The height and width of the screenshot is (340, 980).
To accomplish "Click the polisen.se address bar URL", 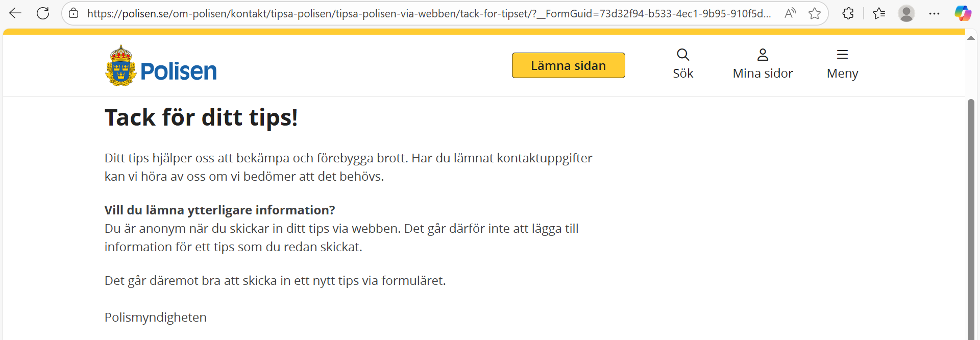I will pyautogui.click(x=429, y=13).
